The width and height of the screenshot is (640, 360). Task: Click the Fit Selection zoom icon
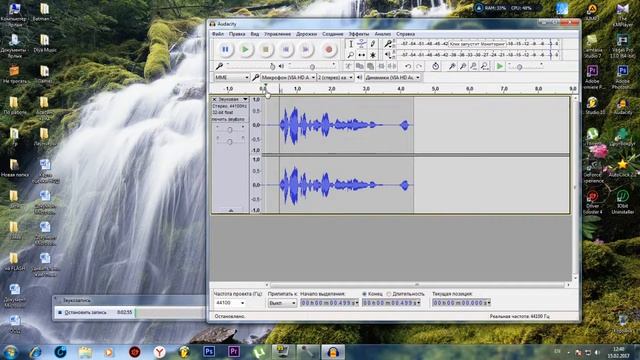click(473, 66)
